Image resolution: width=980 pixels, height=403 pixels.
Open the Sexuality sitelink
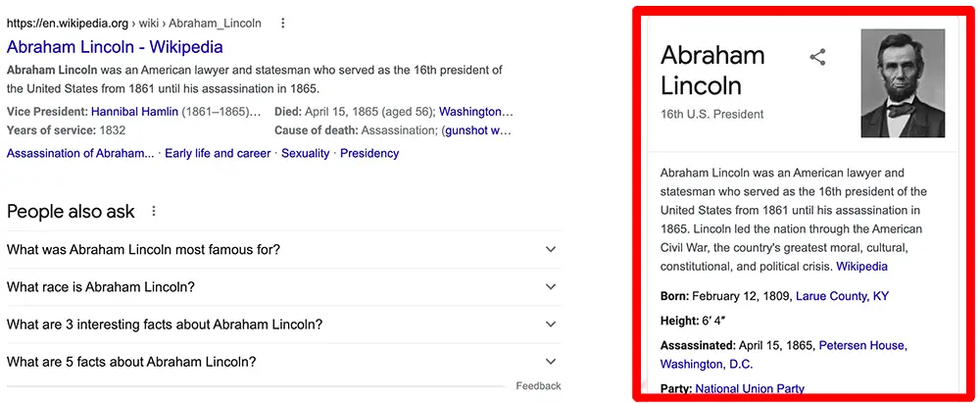[x=305, y=153]
